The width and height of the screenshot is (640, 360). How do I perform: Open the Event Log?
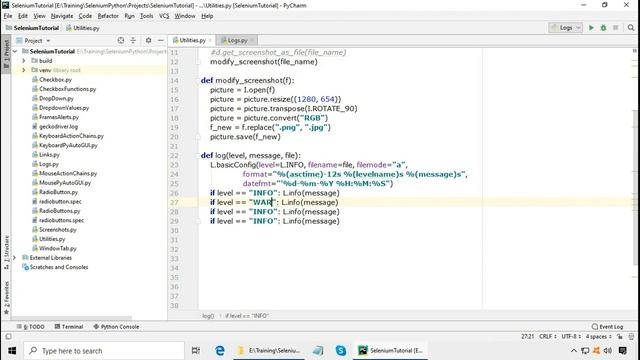click(x=607, y=327)
